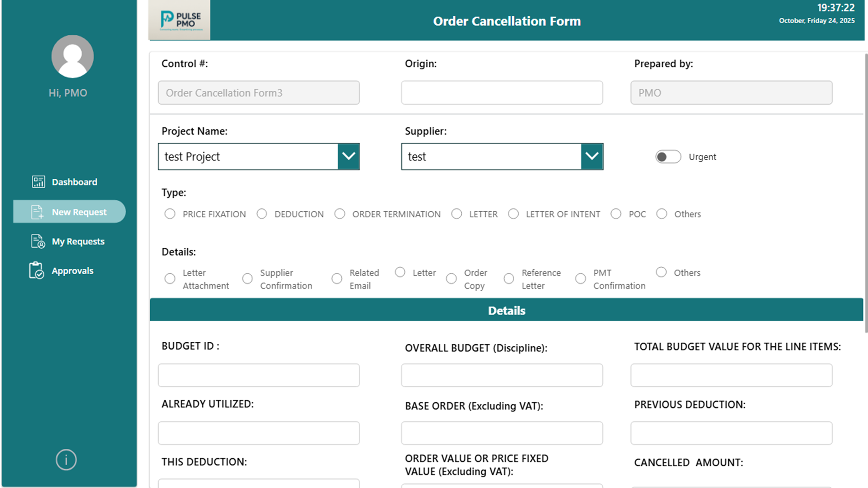Click the My Requests icon

[x=38, y=241]
